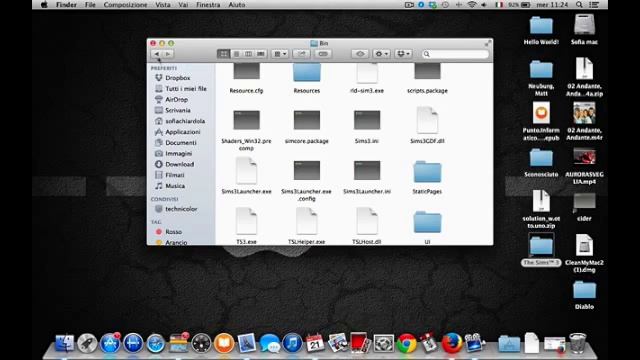The image size is (640, 360).
Task: Select Dropbox in the sidebar
Action: pos(178,78)
